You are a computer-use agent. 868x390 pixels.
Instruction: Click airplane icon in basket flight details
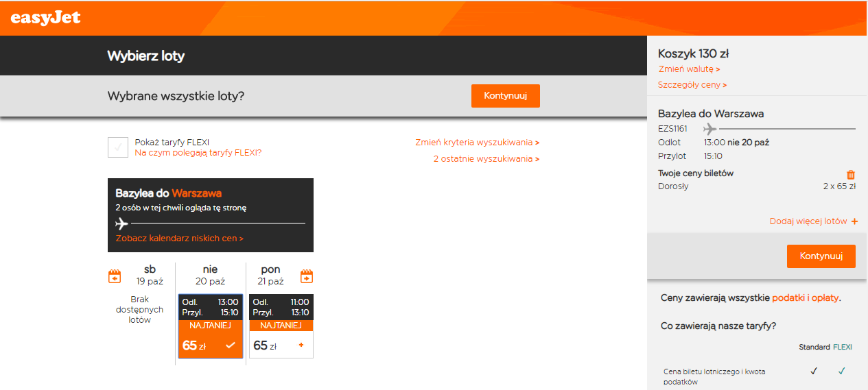coord(709,129)
